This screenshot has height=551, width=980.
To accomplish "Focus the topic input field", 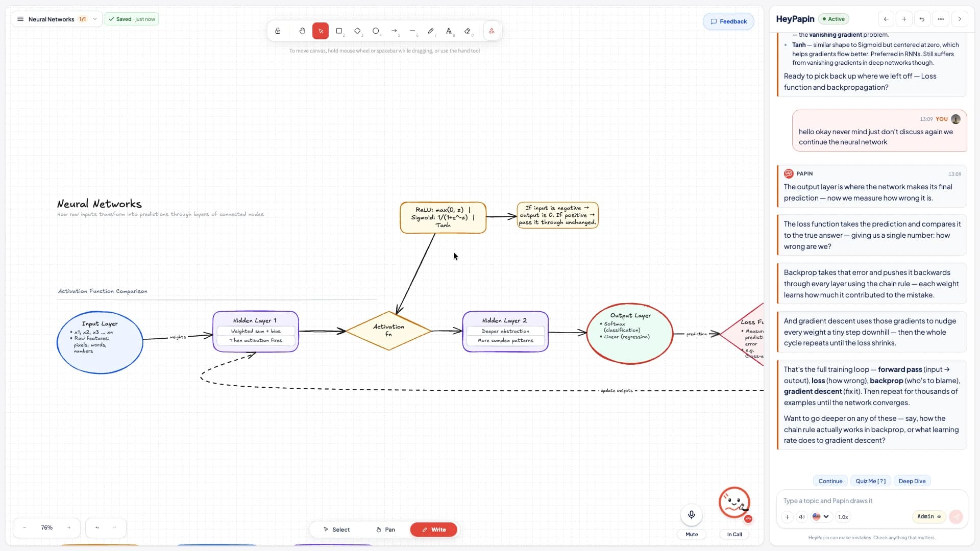I will pyautogui.click(x=872, y=501).
